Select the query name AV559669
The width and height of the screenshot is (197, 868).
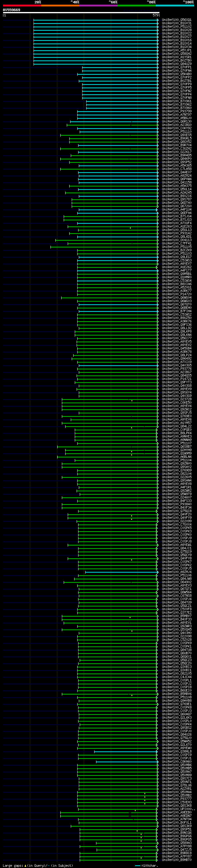coord(11,10)
